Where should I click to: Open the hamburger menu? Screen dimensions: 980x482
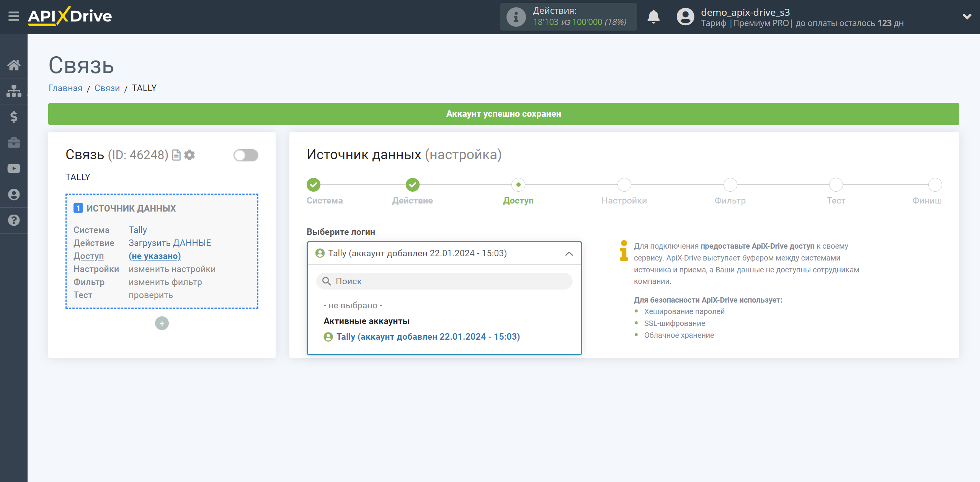14,16
